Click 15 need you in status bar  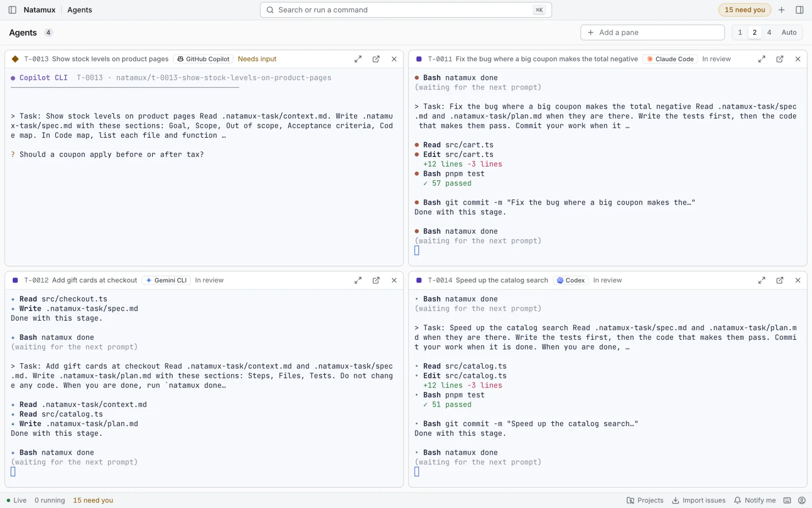click(x=93, y=500)
